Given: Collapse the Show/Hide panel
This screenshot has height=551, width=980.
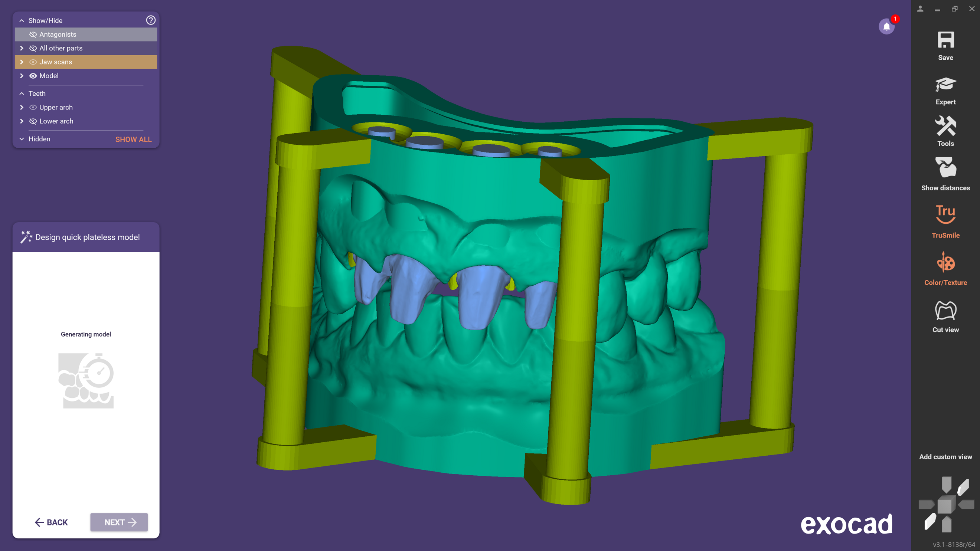Looking at the screenshot, I should coord(22,20).
